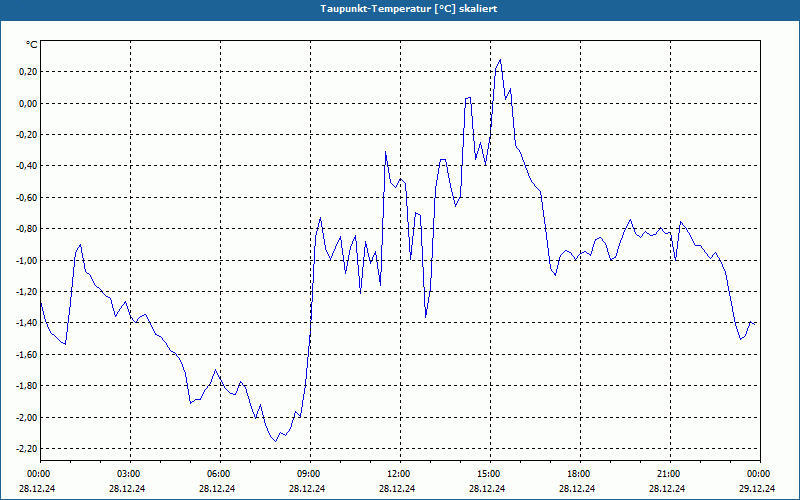Click the -2,00 y-axis label
The image size is (800, 500).
pos(27,417)
